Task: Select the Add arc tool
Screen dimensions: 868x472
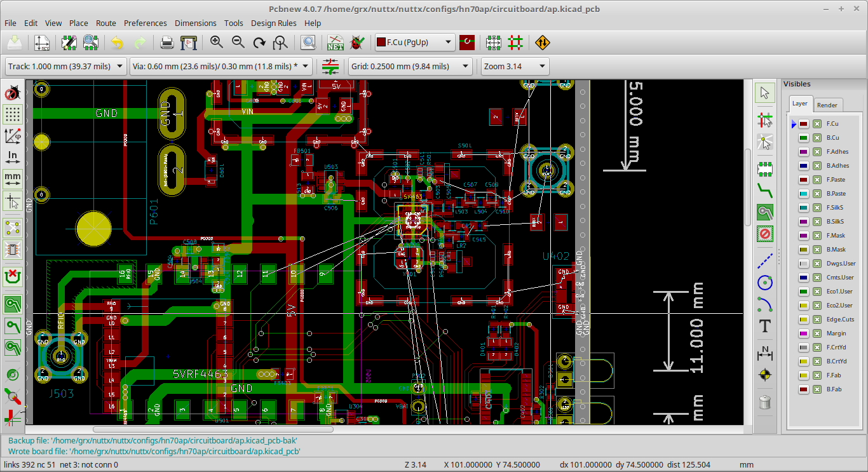Action: 765,304
